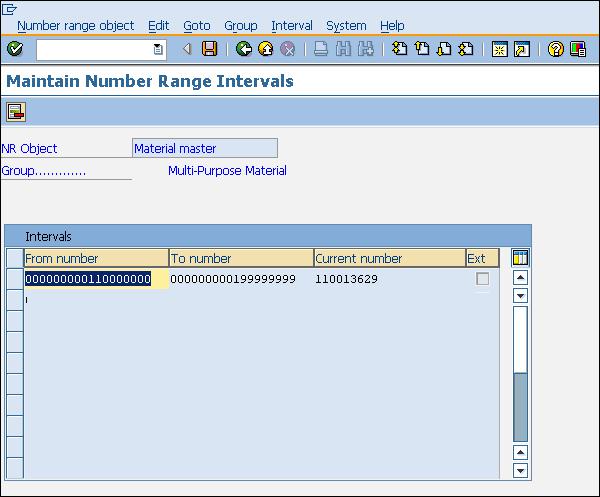This screenshot has height=497, width=600.
Task: Open the Number range object menu
Action: point(76,26)
